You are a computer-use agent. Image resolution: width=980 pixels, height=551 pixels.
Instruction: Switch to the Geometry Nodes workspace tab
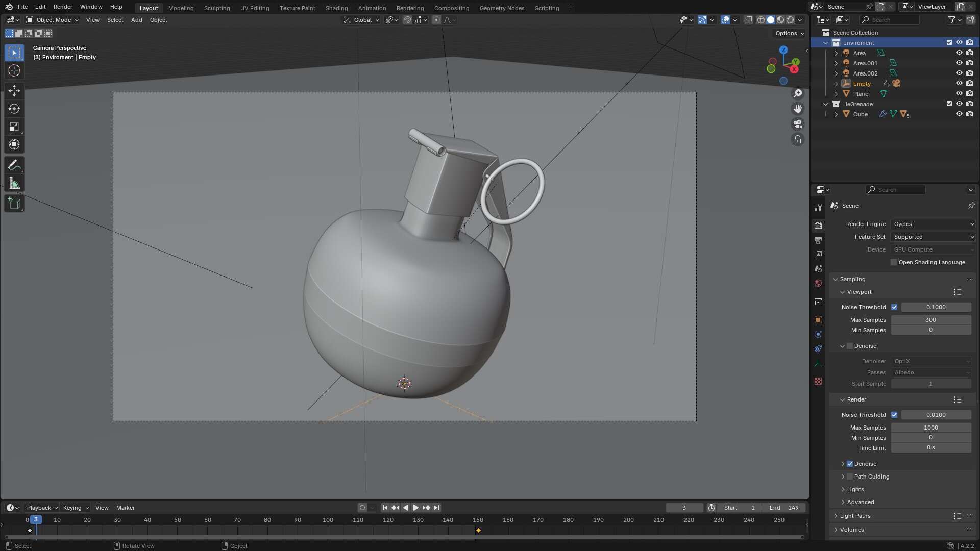tap(502, 8)
